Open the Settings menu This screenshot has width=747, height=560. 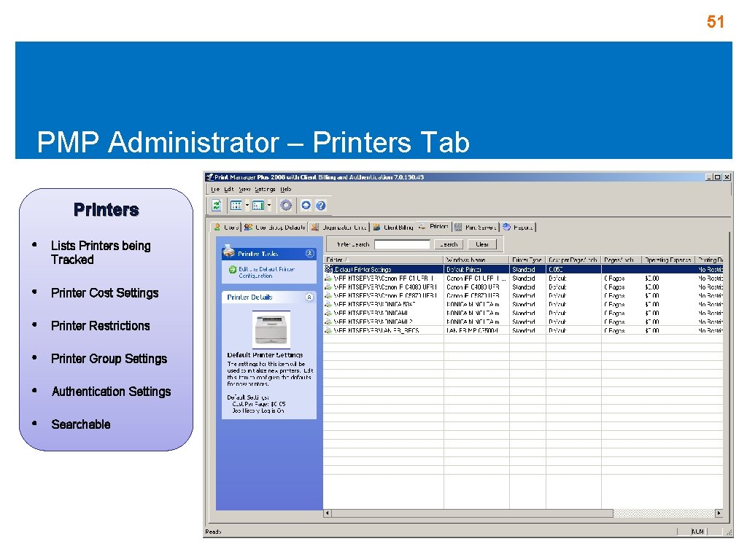[x=265, y=189]
